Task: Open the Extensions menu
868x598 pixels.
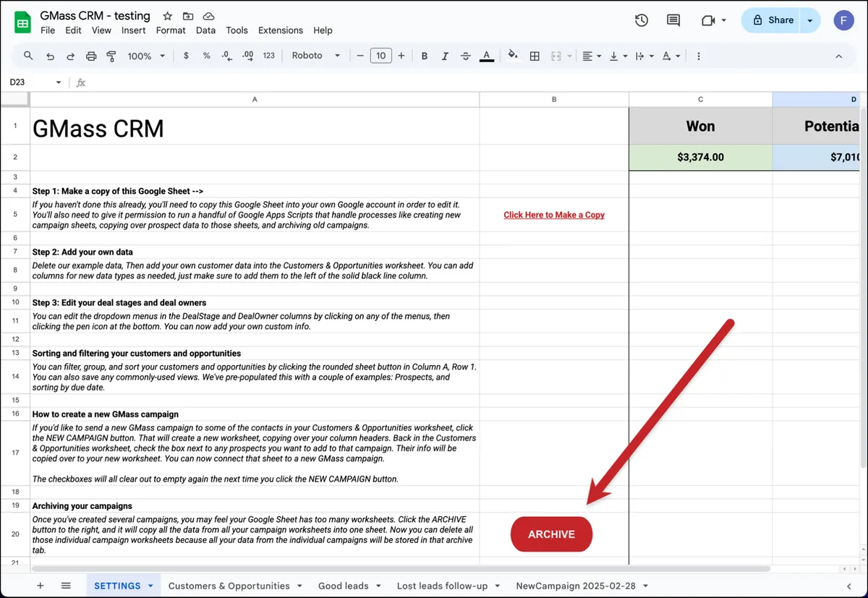Action: coord(281,30)
